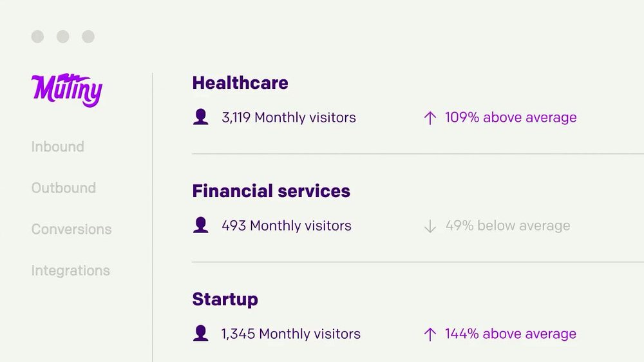Click the Mutiny logo

click(67, 90)
